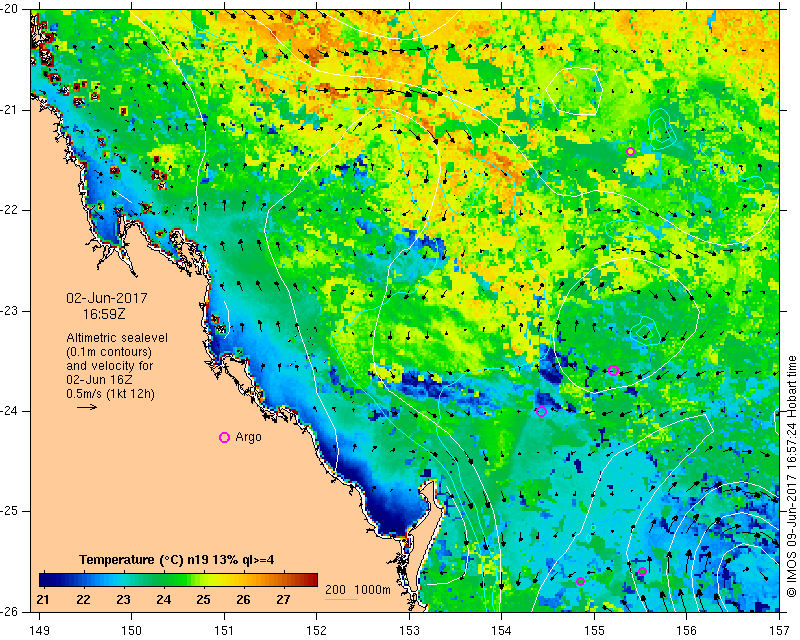The width and height of the screenshot is (800, 640).
Task: Click the time text '16:59Z'
Action: 104,314
